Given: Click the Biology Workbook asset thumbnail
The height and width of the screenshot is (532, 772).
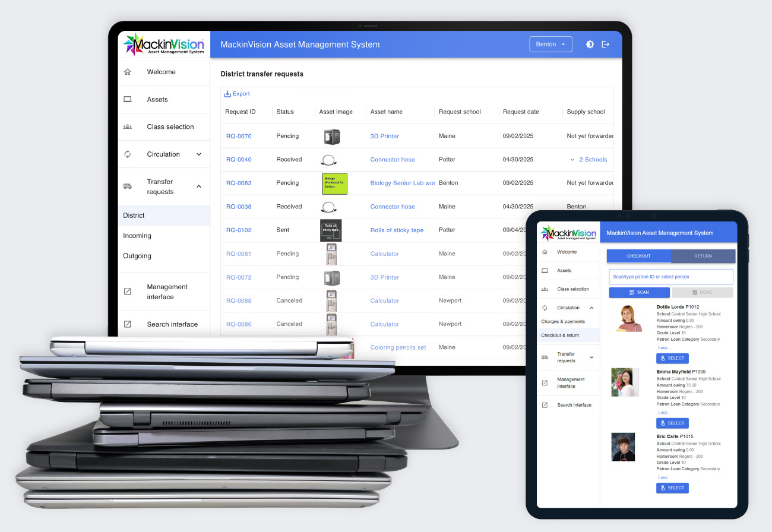Looking at the screenshot, I should [x=334, y=183].
